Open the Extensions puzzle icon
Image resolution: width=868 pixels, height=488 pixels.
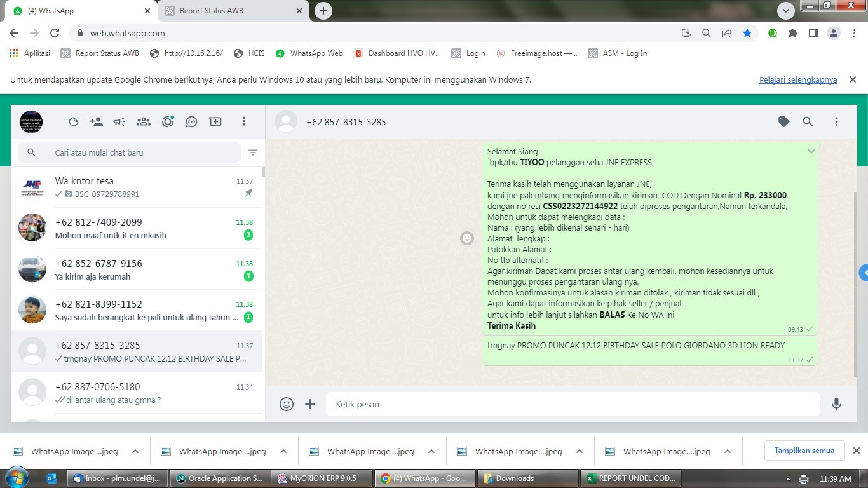pyautogui.click(x=793, y=33)
